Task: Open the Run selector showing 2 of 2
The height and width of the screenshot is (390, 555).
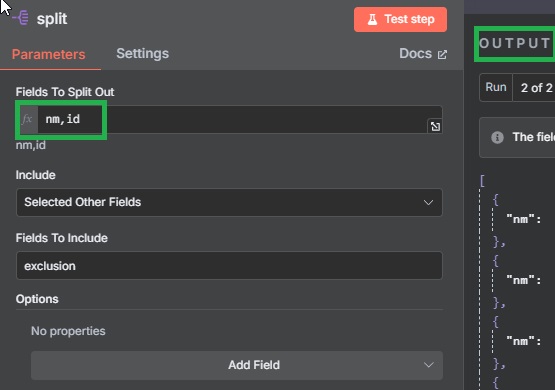Action: click(x=535, y=88)
